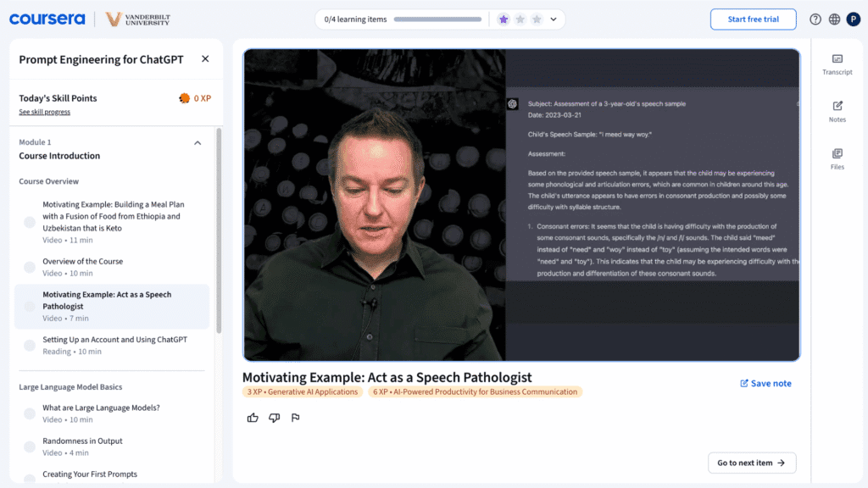This screenshot has height=488, width=868.
Task: Click the ChatGPT logo icon in the video
Action: click(x=513, y=104)
